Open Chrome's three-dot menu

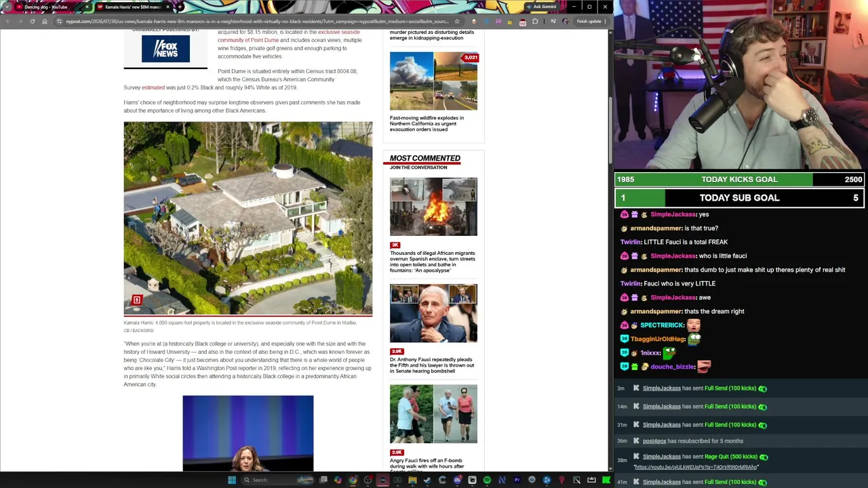click(x=605, y=22)
